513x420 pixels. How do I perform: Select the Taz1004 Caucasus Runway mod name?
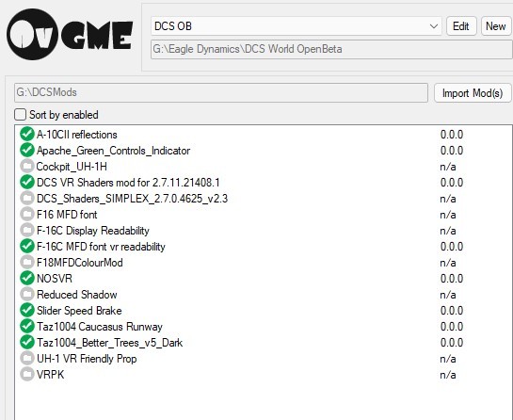100,327
